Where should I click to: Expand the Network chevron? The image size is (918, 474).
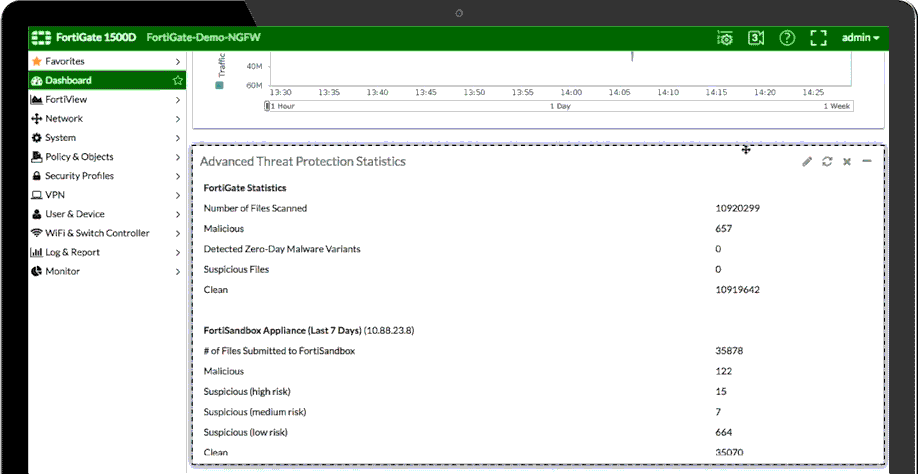[x=177, y=119]
